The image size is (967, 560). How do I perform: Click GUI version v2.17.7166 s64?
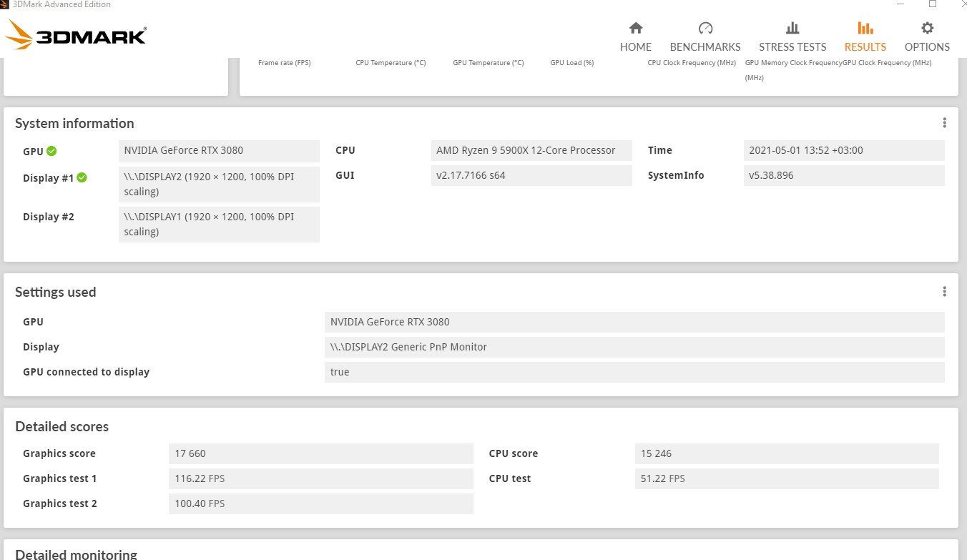coord(531,176)
